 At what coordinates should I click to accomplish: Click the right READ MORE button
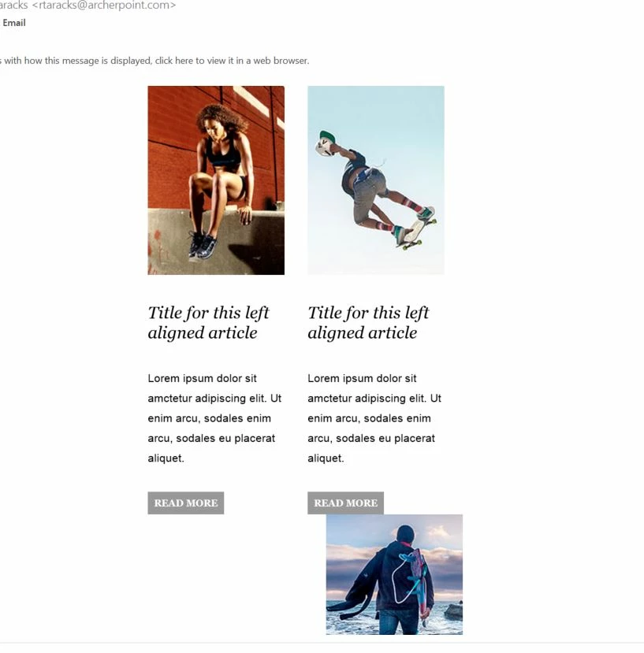345,503
